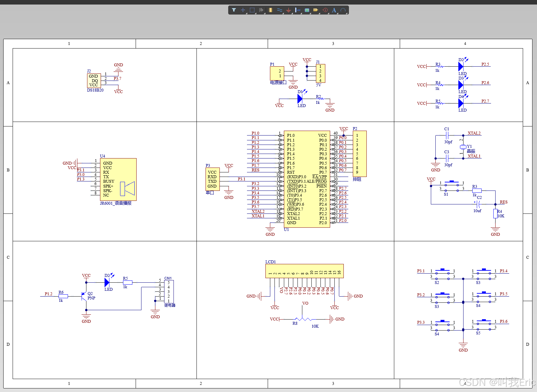Select the D3 LED symbol

(461, 85)
